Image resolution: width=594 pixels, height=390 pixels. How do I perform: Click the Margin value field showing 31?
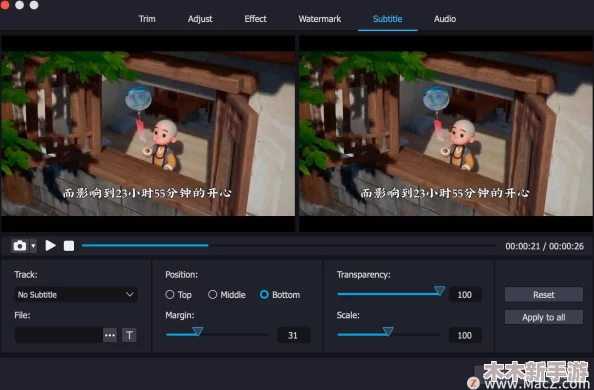point(294,335)
